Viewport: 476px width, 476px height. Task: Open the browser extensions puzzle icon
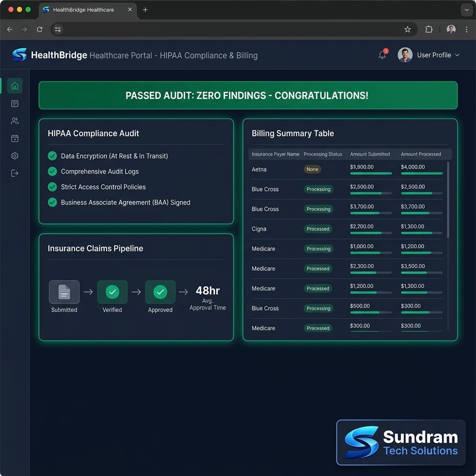pyautogui.click(x=429, y=29)
